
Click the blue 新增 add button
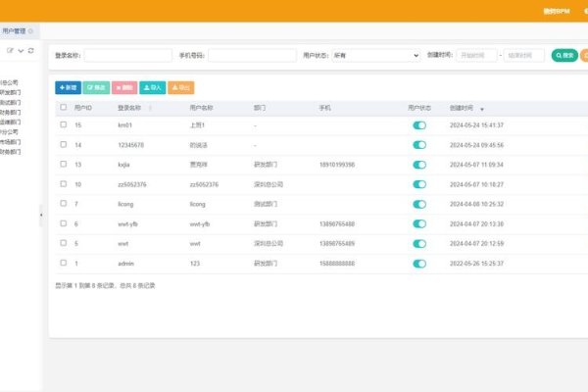68,87
